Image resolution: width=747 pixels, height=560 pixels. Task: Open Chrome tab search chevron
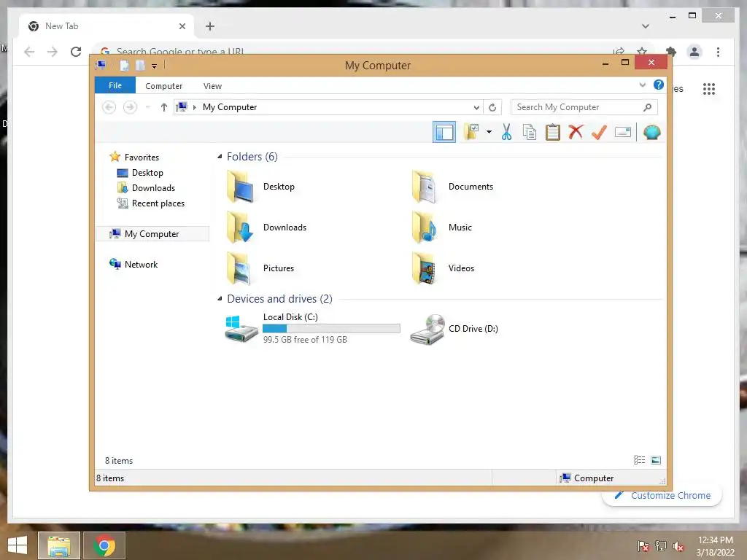pyautogui.click(x=645, y=26)
